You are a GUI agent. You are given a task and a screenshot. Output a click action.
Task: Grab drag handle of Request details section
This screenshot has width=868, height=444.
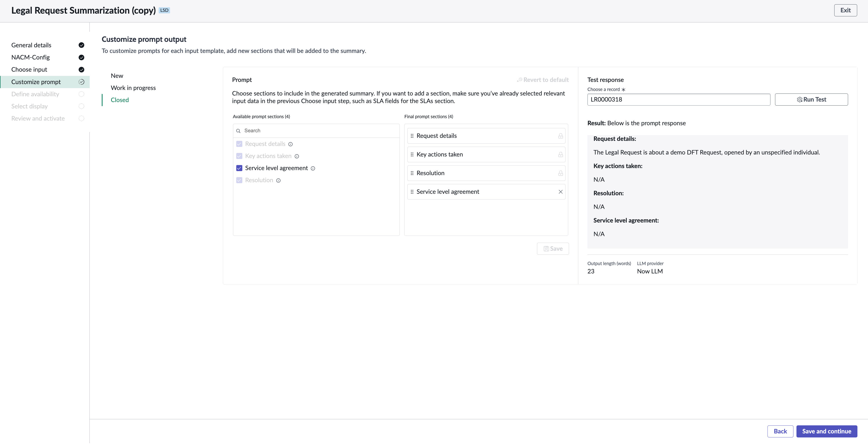412,136
